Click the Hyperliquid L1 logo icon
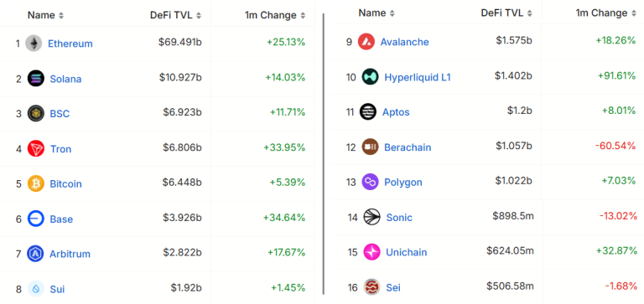Screen dimensions: 644x304 (x=370, y=77)
